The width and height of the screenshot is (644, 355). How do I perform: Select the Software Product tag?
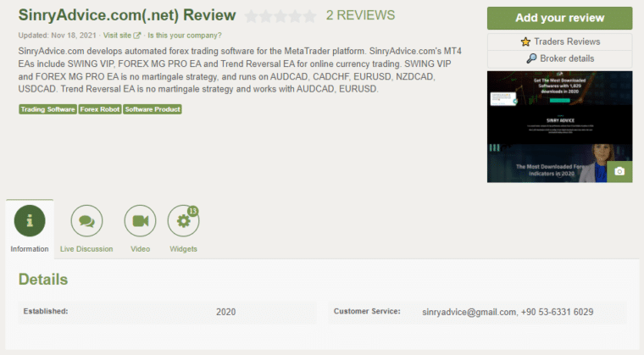tap(153, 108)
